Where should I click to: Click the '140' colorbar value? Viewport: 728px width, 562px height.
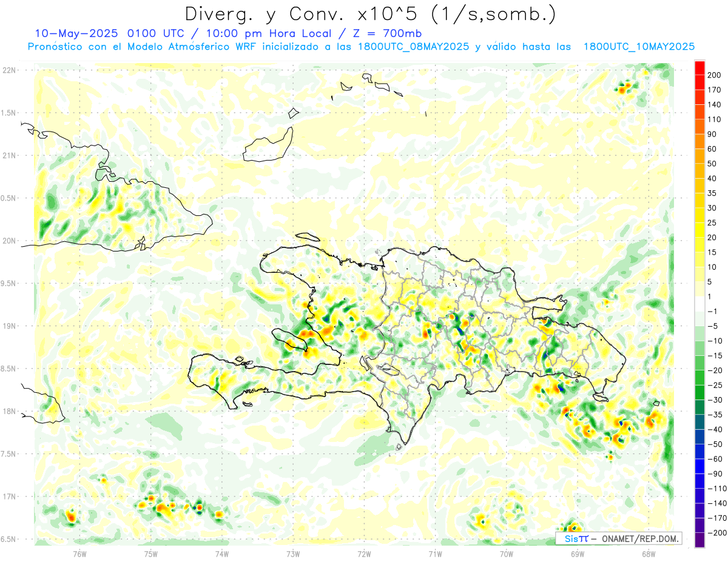pyautogui.click(x=715, y=105)
